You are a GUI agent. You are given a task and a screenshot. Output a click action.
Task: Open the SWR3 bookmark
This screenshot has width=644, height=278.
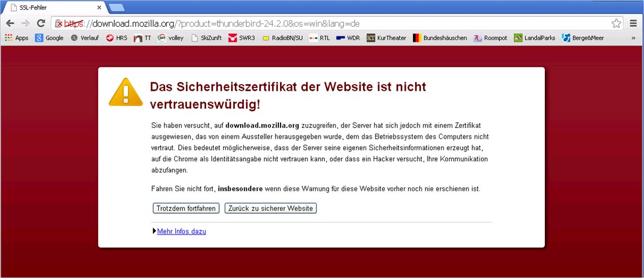pos(242,38)
